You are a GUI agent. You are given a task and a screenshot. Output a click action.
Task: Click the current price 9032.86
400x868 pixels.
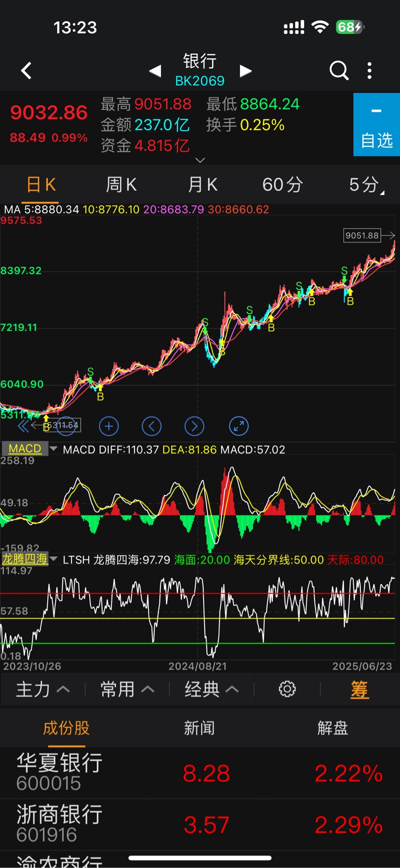click(x=49, y=113)
